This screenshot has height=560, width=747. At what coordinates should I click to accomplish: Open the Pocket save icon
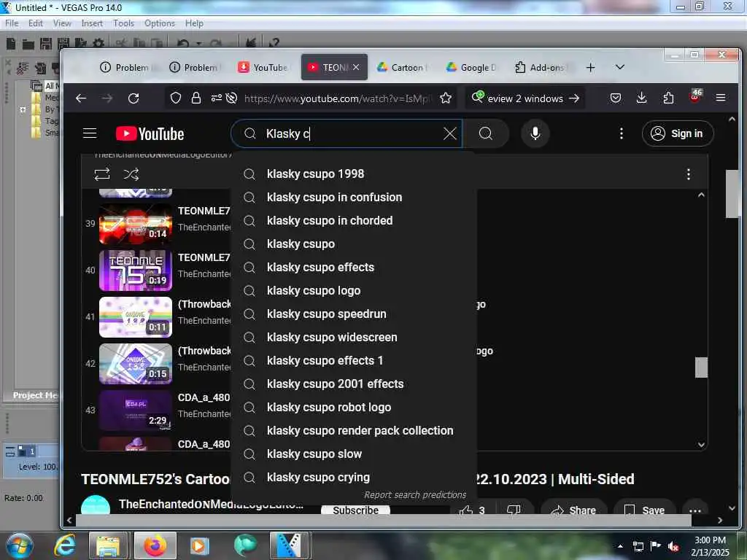click(616, 98)
